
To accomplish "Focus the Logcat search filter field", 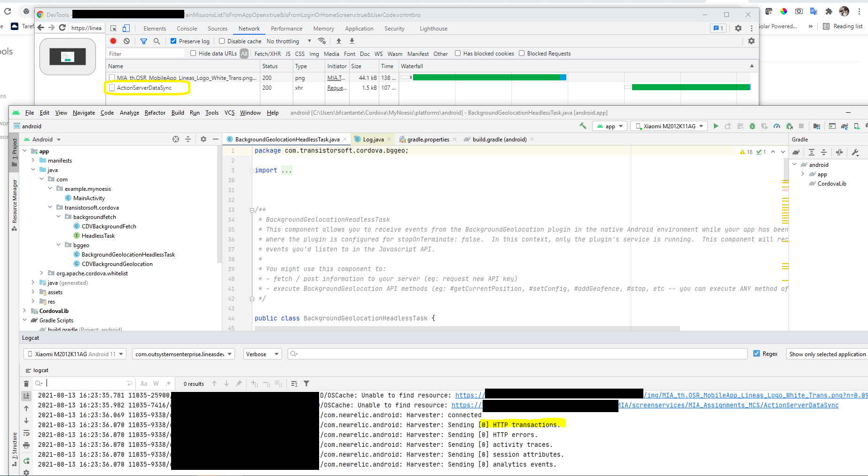I will [517, 354].
